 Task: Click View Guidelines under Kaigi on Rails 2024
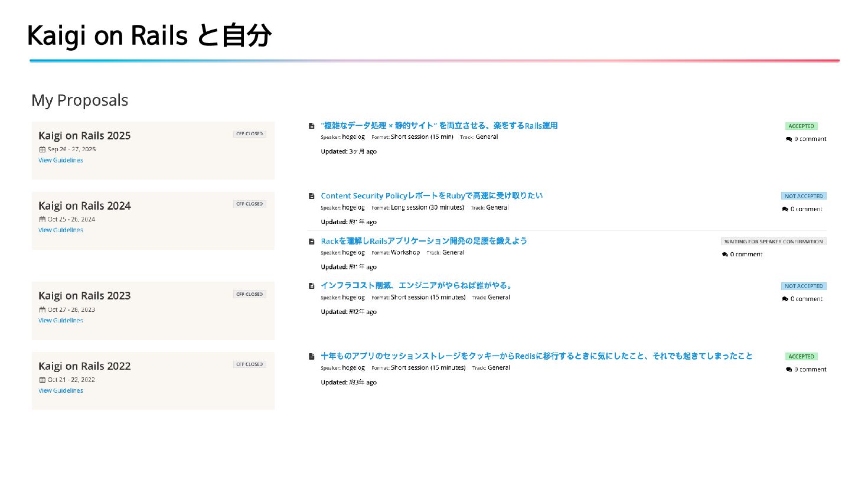click(61, 230)
